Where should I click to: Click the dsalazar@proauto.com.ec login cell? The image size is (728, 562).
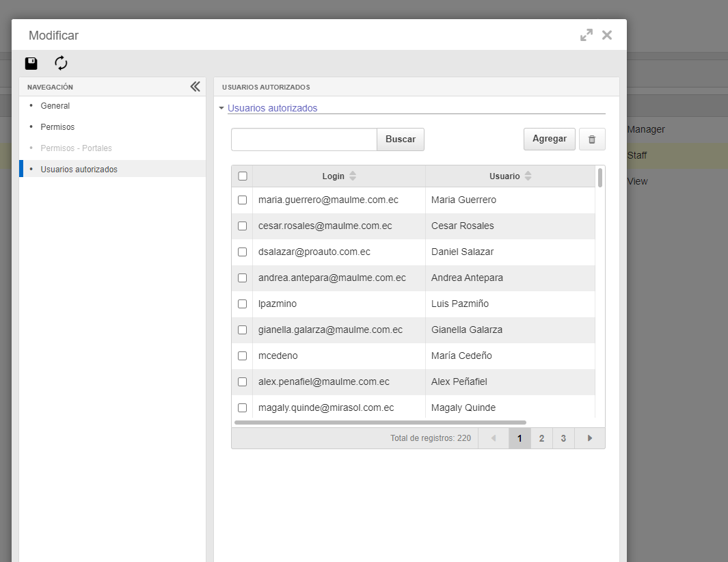click(x=339, y=252)
